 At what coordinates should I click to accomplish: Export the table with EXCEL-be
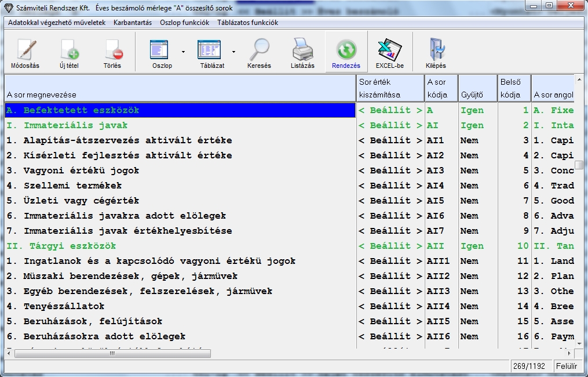click(389, 52)
